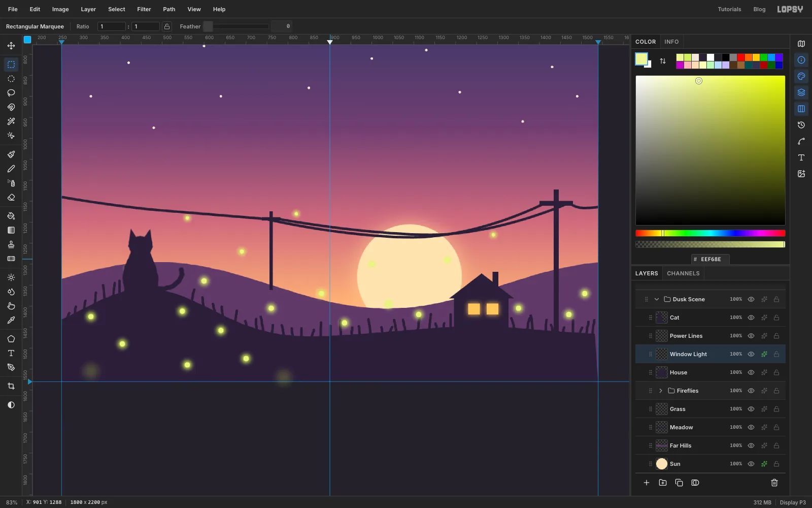The image size is (812, 508).
Task: Open the Tutorials link
Action: [729, 9]
